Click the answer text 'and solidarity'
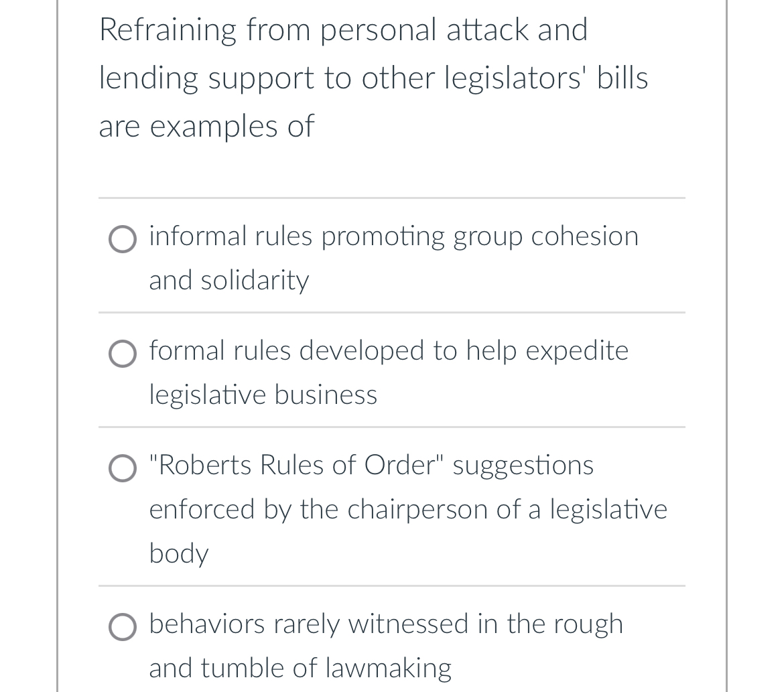784x692 pixels. pyautogui.click(x=228, y=281)
